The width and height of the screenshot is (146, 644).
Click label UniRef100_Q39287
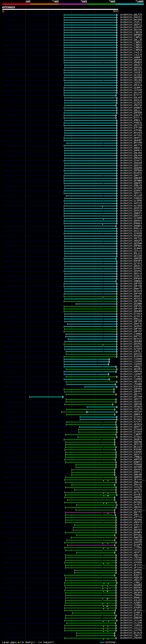[131, 27]
